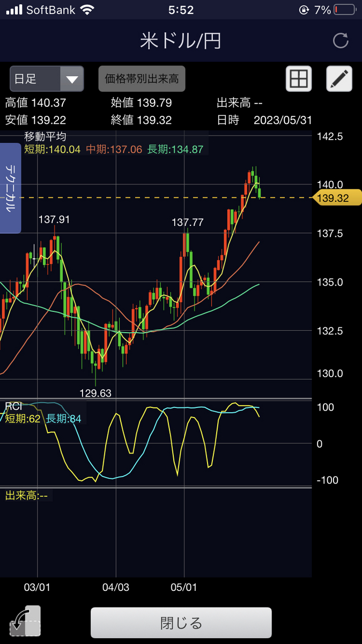Tap the 出来高:-- panel label
The width and height of the screenshot is (362, 644).
[26, 495]
